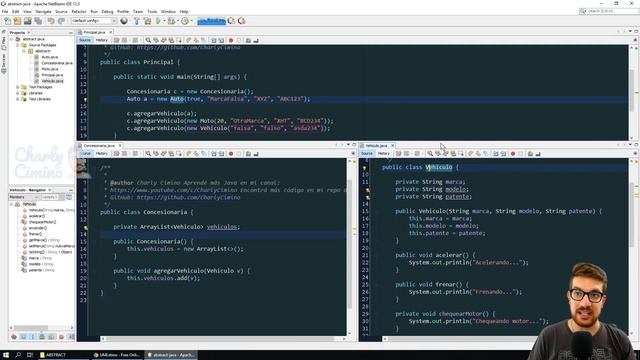This screenshot has height=360, width=640.
Task: Run the project with green arrow
Action: point(158,21)
